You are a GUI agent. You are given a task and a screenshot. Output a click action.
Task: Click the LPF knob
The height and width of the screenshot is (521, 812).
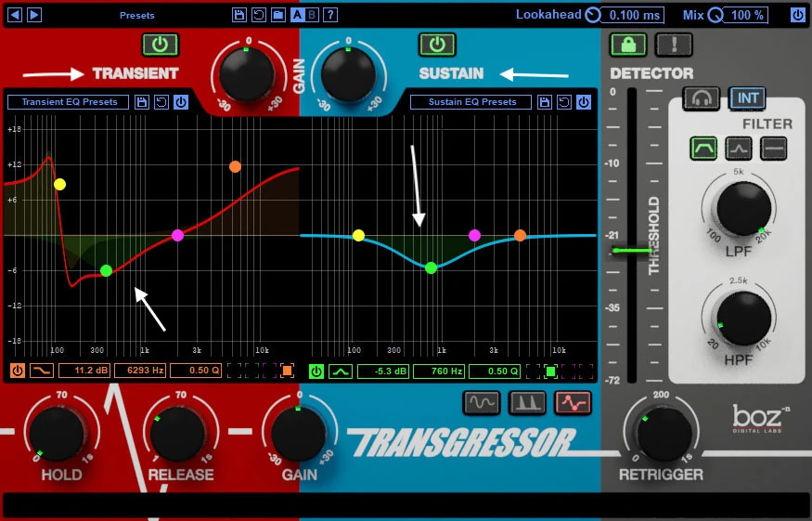click(x=743, y=209)
